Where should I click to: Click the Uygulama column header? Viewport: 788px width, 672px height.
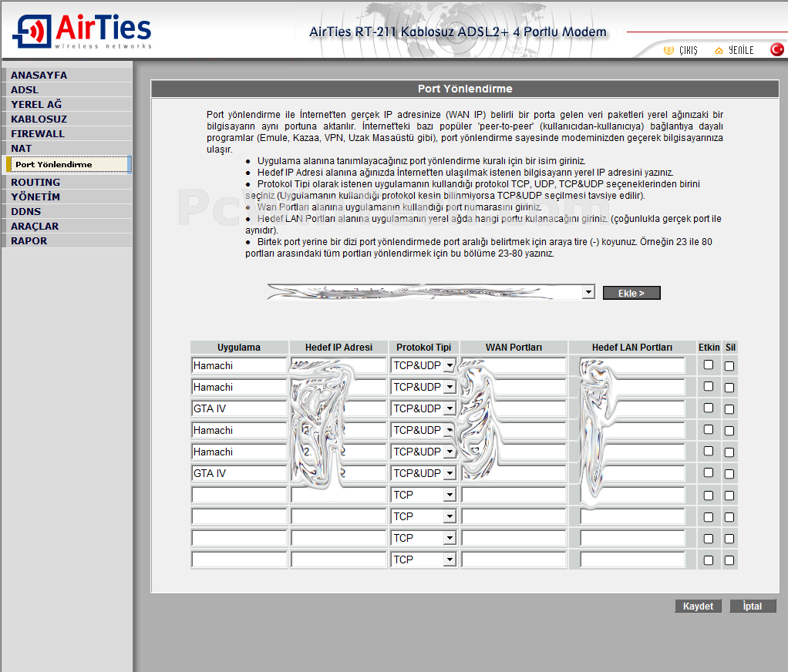click(239, 347)
